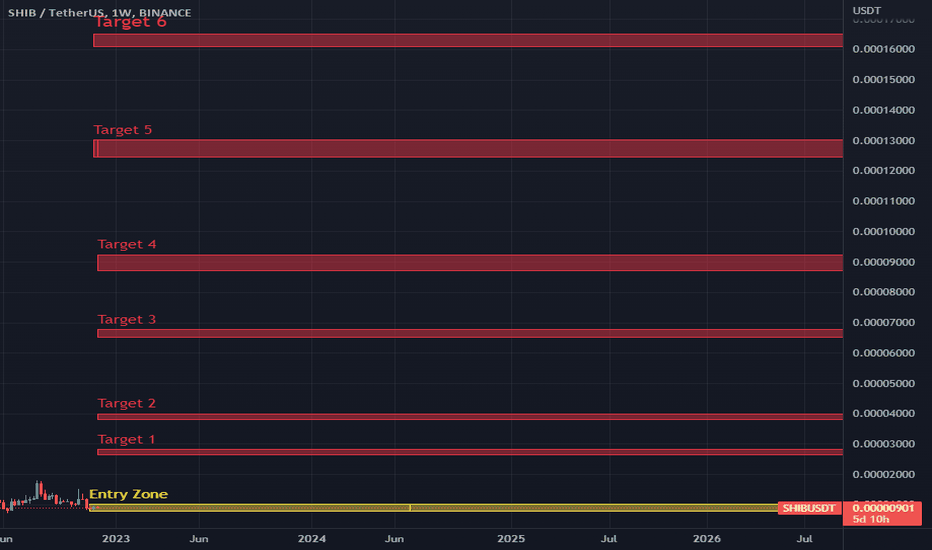Click the 2024 time axis label
The height and width of the screenshot is (550, 932).
(311, 539)
